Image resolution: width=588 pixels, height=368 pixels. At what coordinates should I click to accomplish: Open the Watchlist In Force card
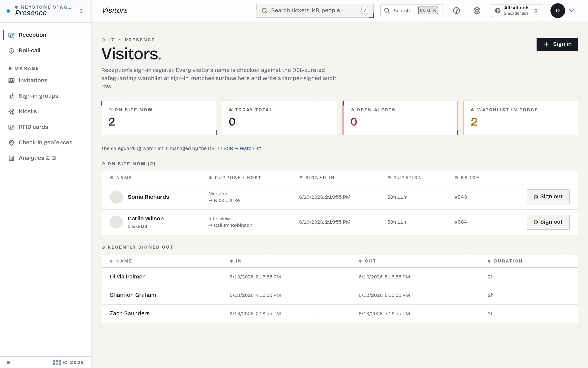point(520,118)
